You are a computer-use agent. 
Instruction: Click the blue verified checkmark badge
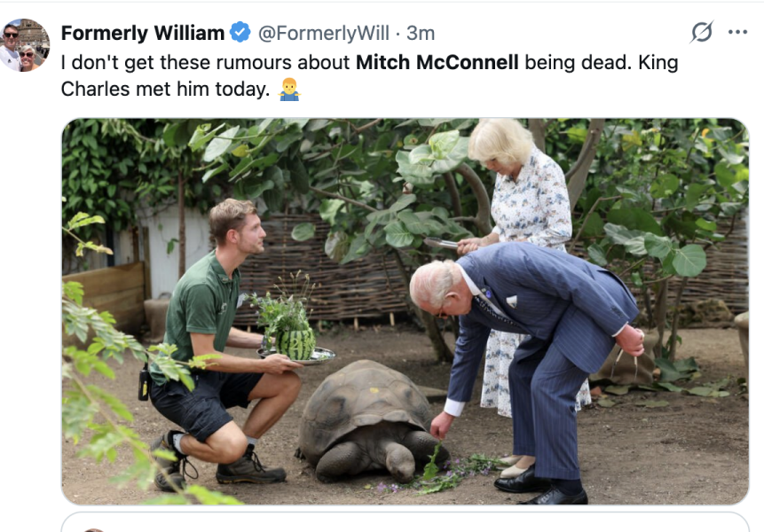[x=240, y=33]
